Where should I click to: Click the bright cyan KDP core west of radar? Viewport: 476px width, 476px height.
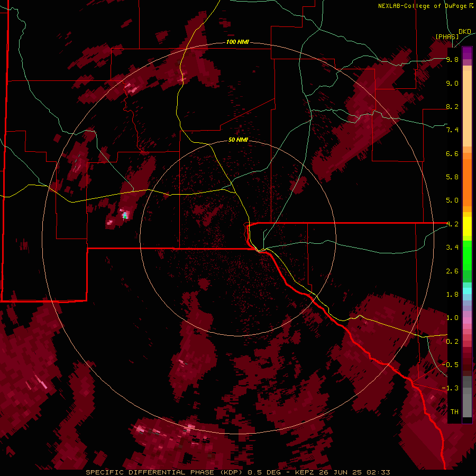point(125,216)
